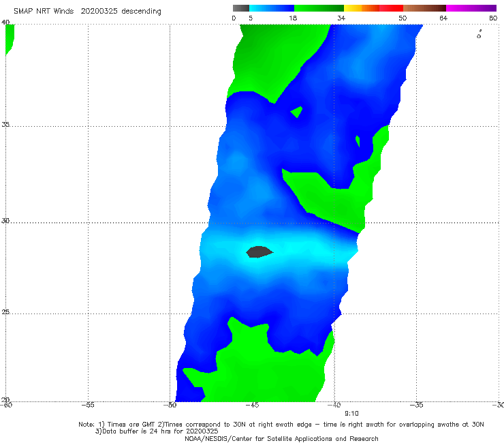Screen dimensions: 504x443
Task: Click the small green triangle patch near 36N
Action: [x=297, y=112]
